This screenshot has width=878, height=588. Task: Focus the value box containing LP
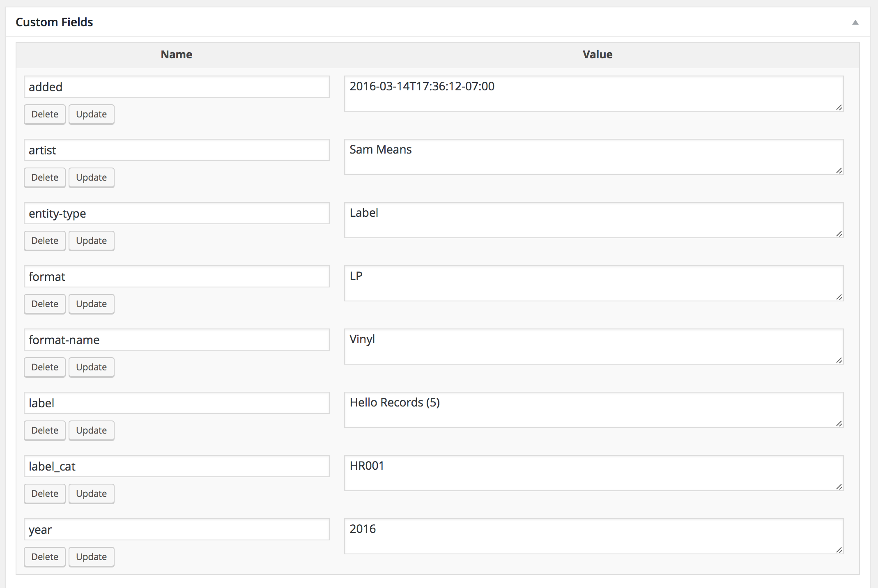(594, 283)
